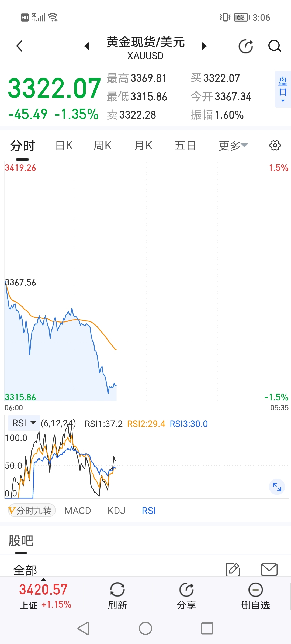The width and height of the screenshot is (291, 644).
Task: Toggle the 分时九转 indicator
Action: tap(32, 511)
